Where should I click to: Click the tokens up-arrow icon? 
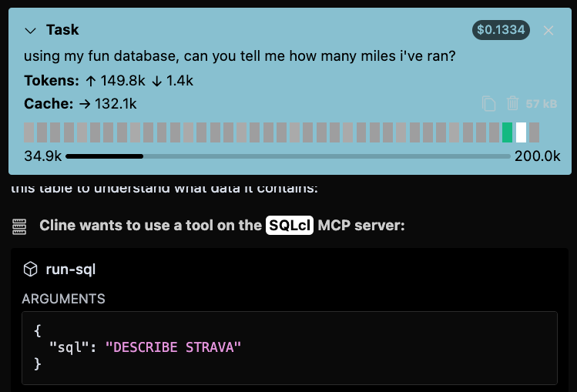click(x=89, y=80)
